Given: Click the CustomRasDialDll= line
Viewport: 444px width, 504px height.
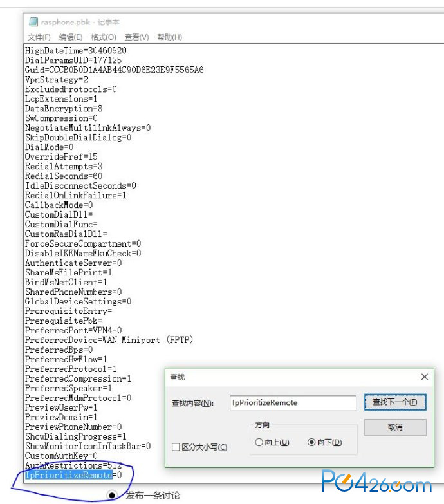Looking at the screenshot, I should pyautogui.click(x=66, y=234).
